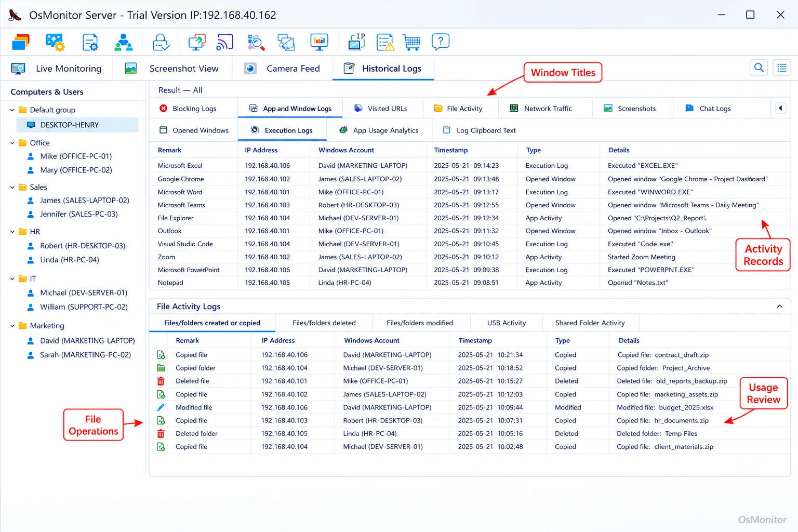The width and height of the screenshot is (798, 532).
Task: Click the trash icon in the old_reports_backup.zip row
Action: point(161,381)
